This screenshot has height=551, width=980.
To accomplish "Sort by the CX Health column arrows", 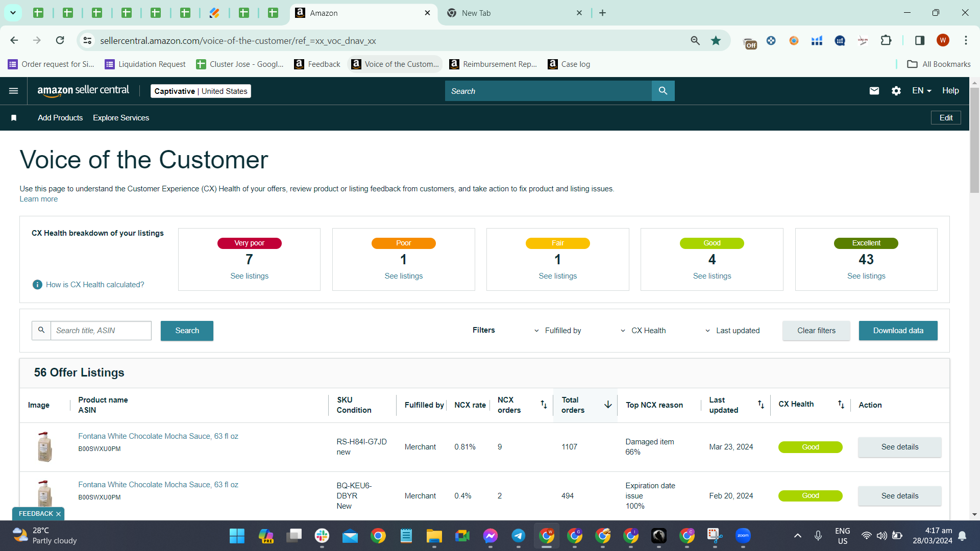I will pos(841,405).
